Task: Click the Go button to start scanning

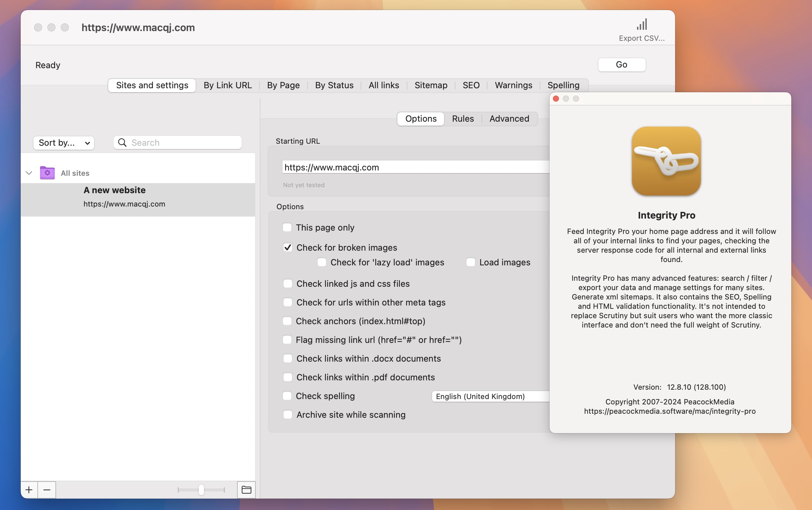Action: 622,65
